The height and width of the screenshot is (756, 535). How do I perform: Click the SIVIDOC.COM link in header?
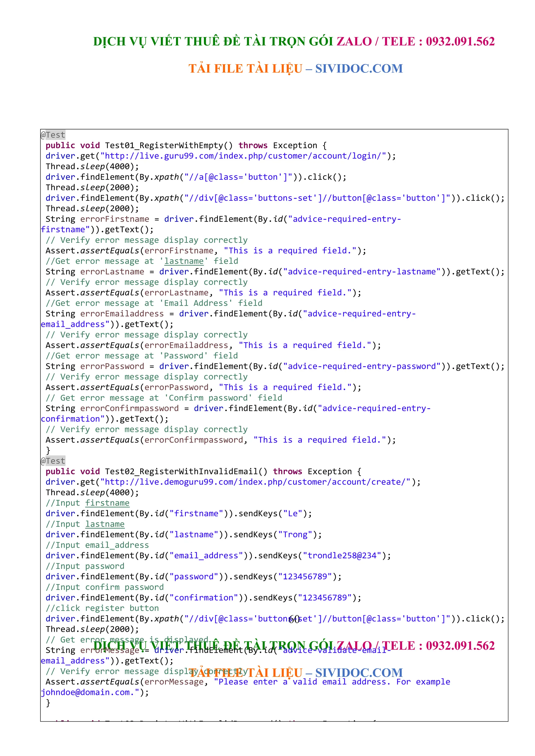click(x=359, y=68)
